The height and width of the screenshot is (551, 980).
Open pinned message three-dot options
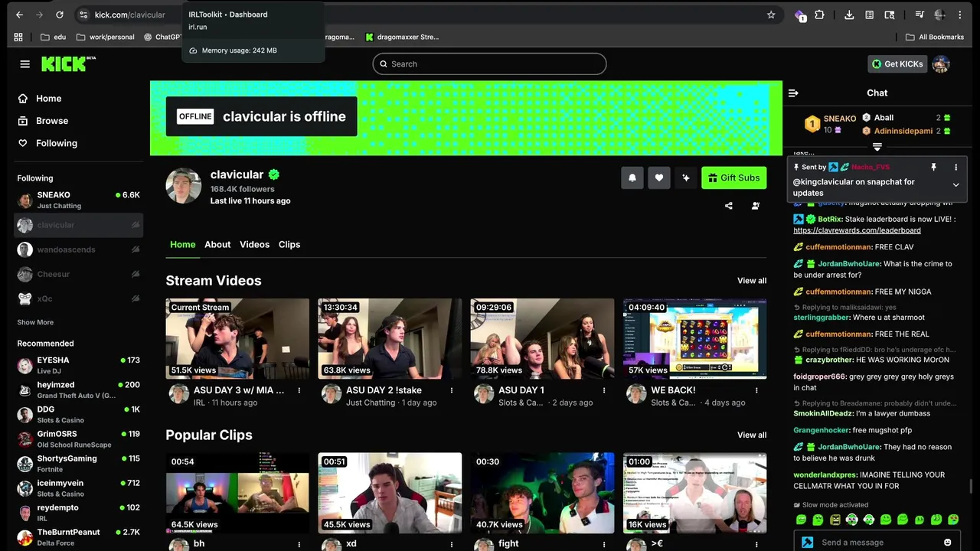[955, 167]
